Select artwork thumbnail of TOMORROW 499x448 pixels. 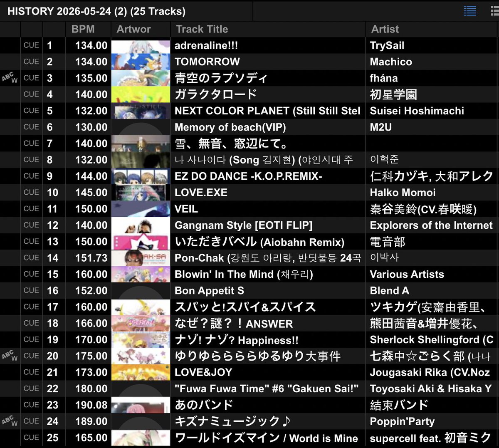coord(141,62)
